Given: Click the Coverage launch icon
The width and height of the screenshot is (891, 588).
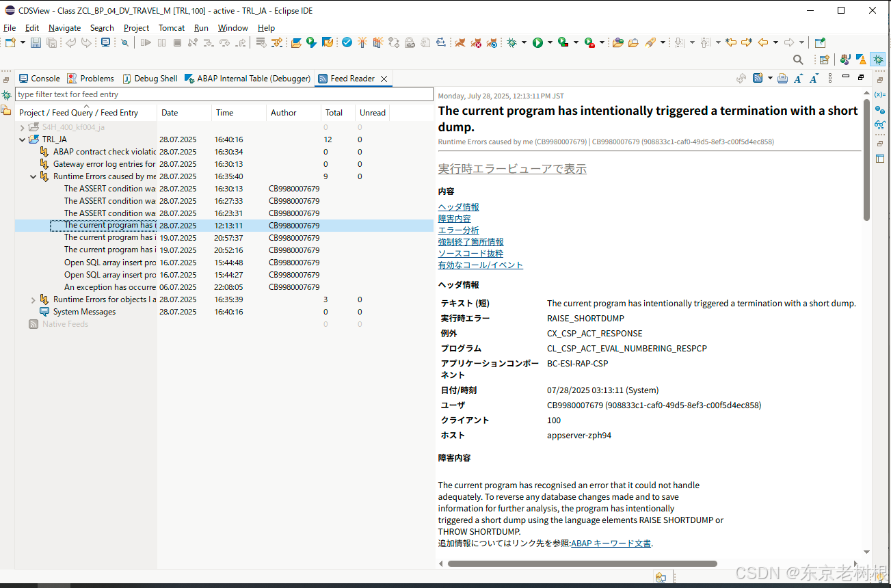Looking at the screenshot, I should (563, 42).
